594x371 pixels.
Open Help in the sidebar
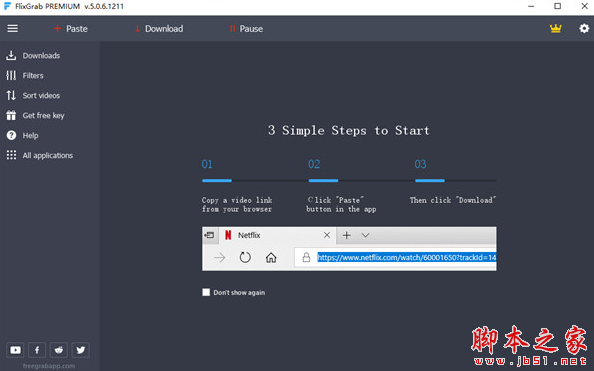tap(22, 135)
